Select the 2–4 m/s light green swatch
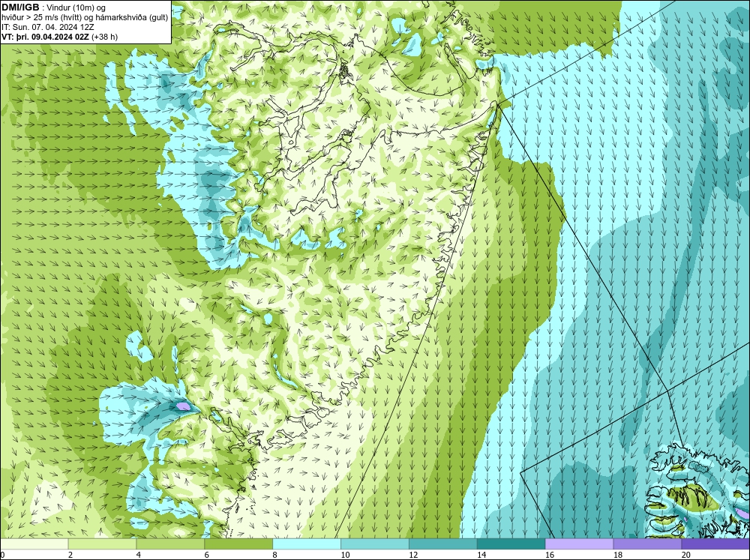The height and width of the screenshot is (560, 750). pyautogui.click(x=102, y=544)
